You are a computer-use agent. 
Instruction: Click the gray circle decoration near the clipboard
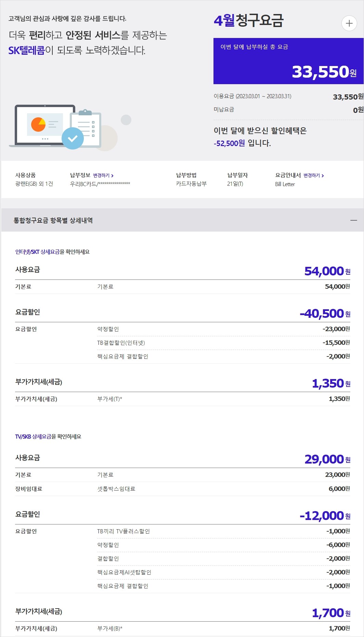coord(126,120)
